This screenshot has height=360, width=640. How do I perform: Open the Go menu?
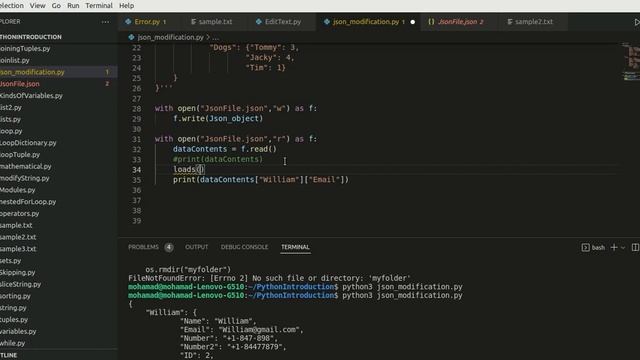tap(56, 6)
